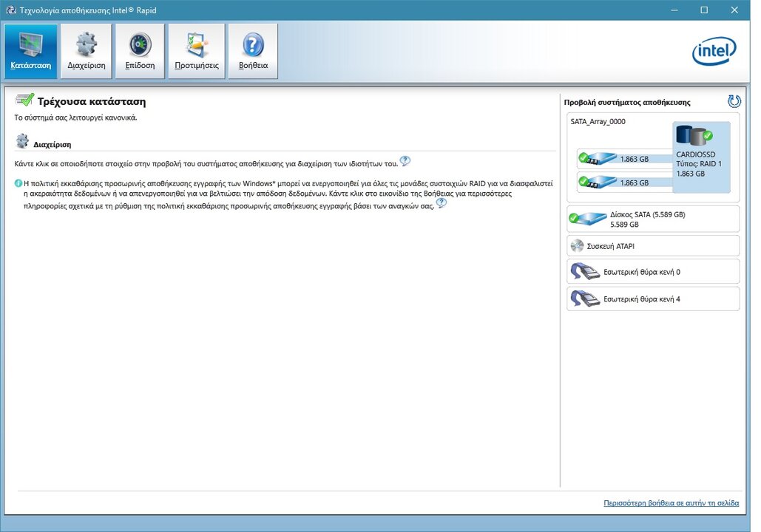Click the SATA_Array_0000 label

pos(598,121)
